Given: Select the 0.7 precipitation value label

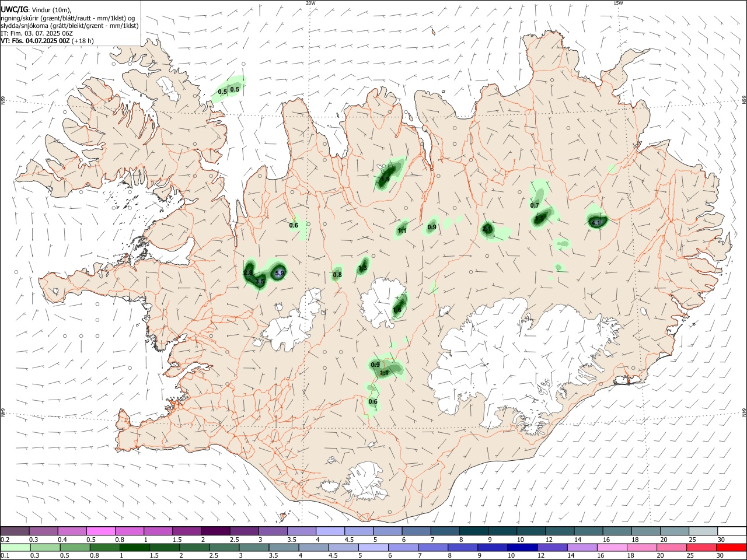Looking at the screenshot, I should point(535,205).
